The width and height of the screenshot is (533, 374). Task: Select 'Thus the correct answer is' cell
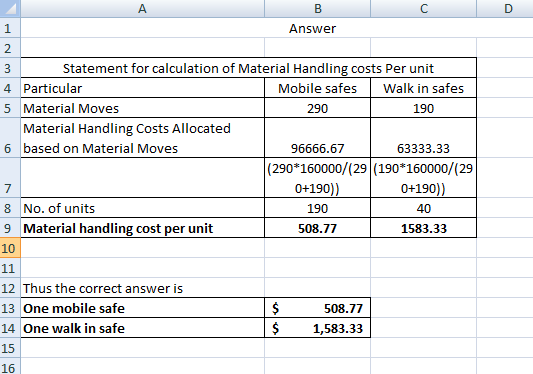click(142, 288)
